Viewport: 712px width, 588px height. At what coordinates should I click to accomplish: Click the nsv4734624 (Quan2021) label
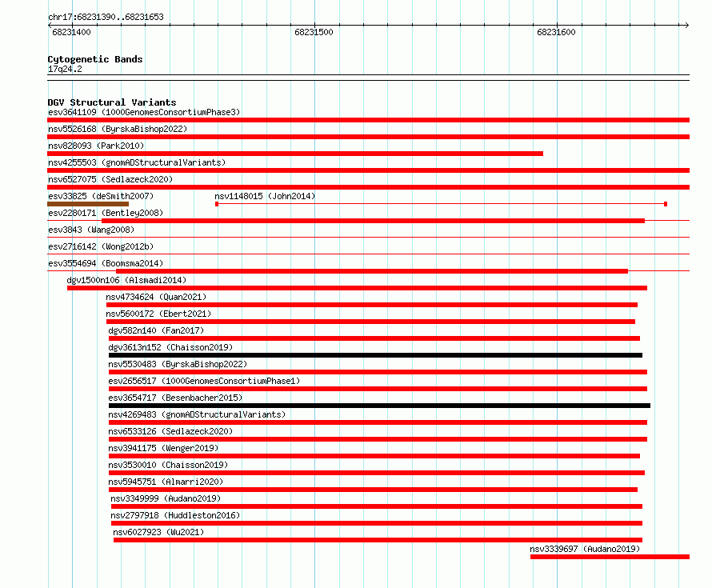pyautogui.click(x=156, y=297)
